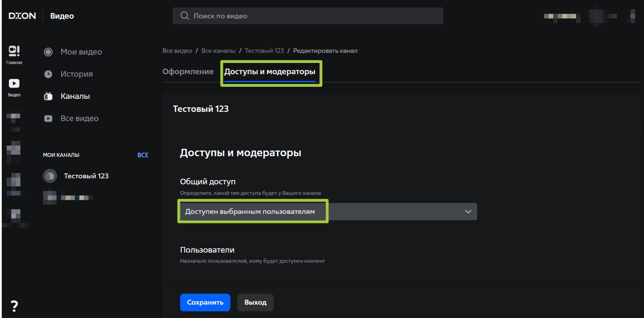Open the Главная icon in the left rail
644x318 pixels.
tap(14, 51)
